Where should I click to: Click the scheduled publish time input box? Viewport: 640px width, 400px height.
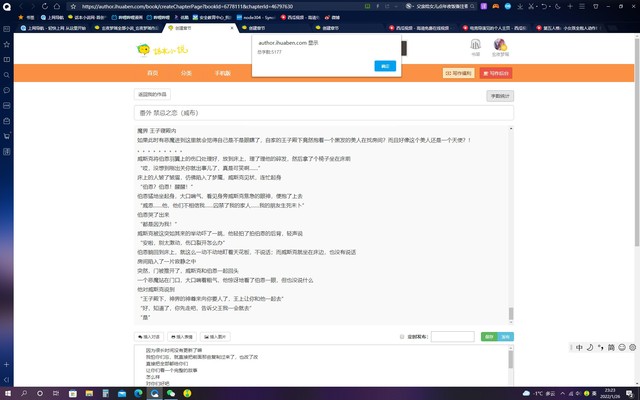click(452, 337)
